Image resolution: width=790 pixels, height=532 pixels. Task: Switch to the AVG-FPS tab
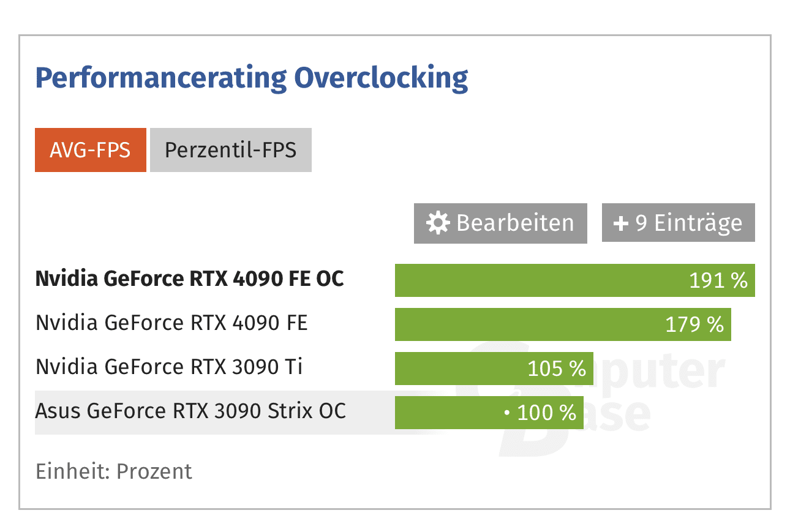click(x=91, y=150)
